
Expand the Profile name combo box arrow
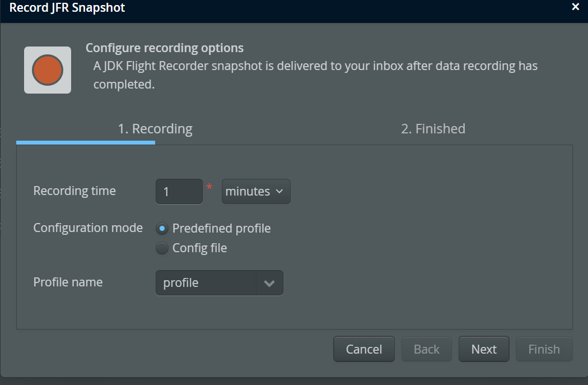point(269,283)
